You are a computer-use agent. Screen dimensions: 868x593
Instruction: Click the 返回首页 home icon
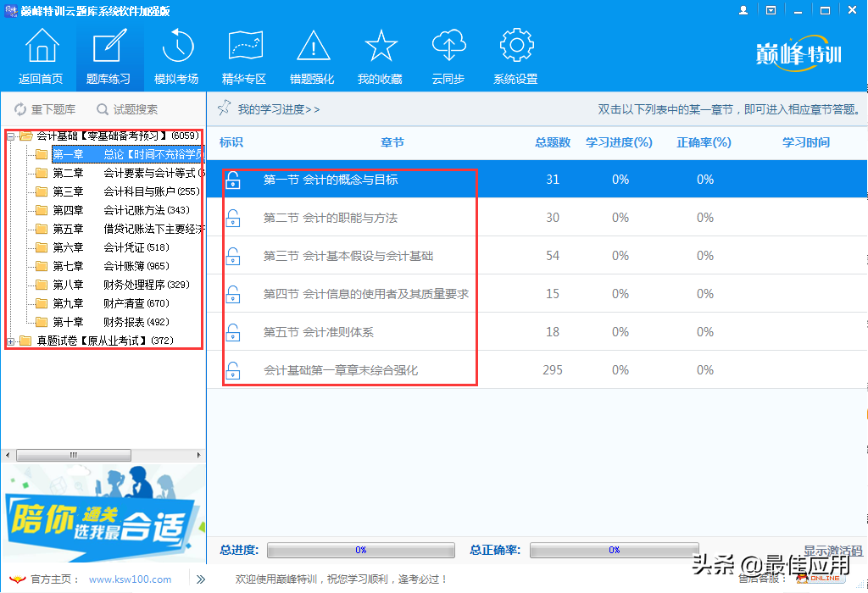41,47
